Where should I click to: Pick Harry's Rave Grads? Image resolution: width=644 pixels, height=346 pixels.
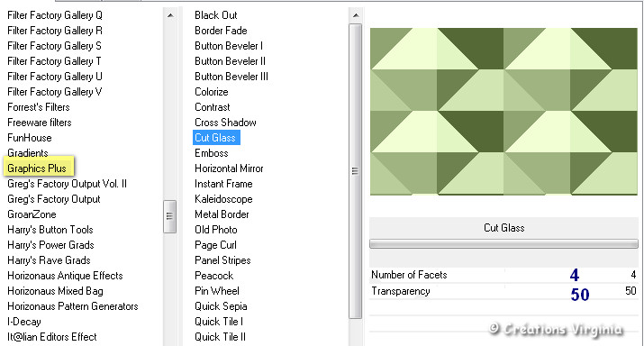point(49,260)
